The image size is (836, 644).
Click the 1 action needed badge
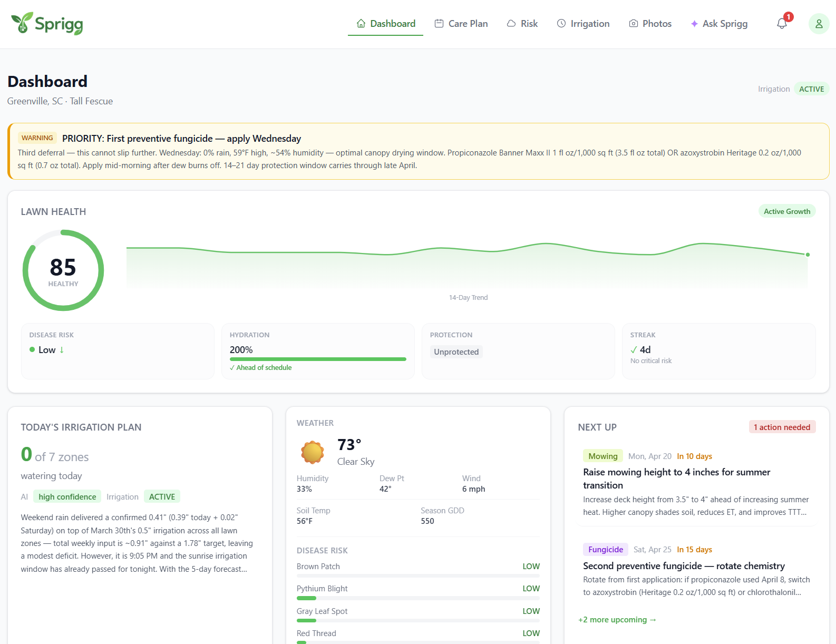pos(782,427)
